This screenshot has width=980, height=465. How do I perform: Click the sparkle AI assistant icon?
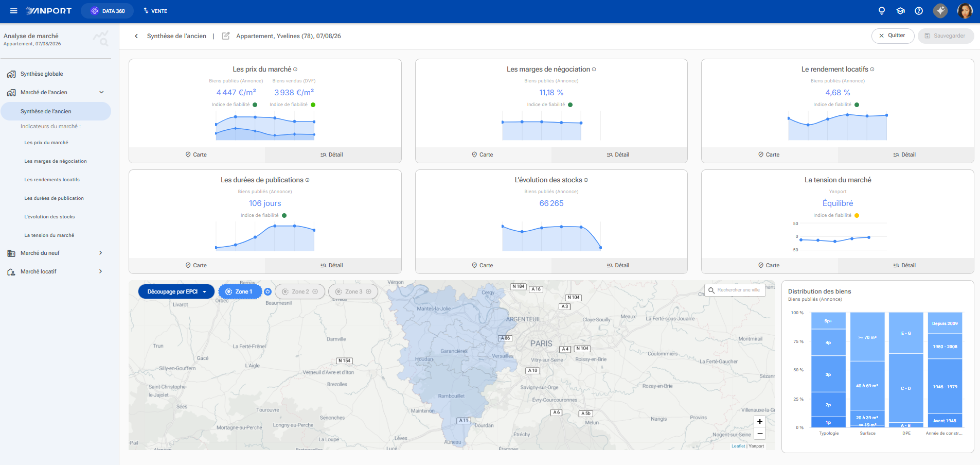tap(940, 11)
